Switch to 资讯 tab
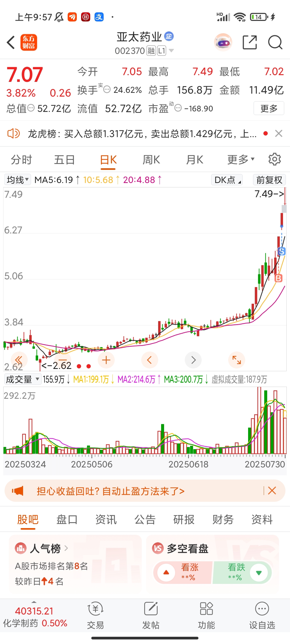This screenshot has height=644, width=290. coord(106,519)
